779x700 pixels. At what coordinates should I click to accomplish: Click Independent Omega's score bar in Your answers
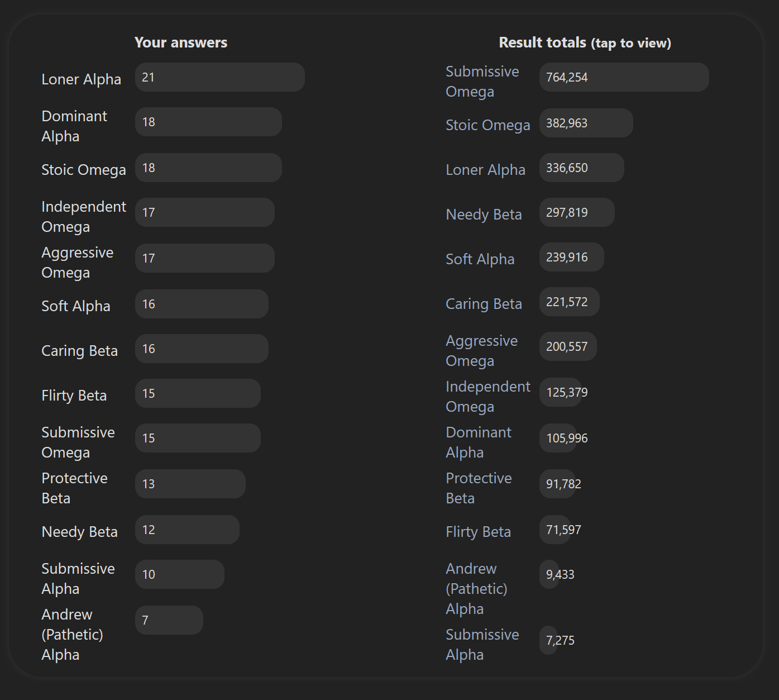tap(205, 212)
